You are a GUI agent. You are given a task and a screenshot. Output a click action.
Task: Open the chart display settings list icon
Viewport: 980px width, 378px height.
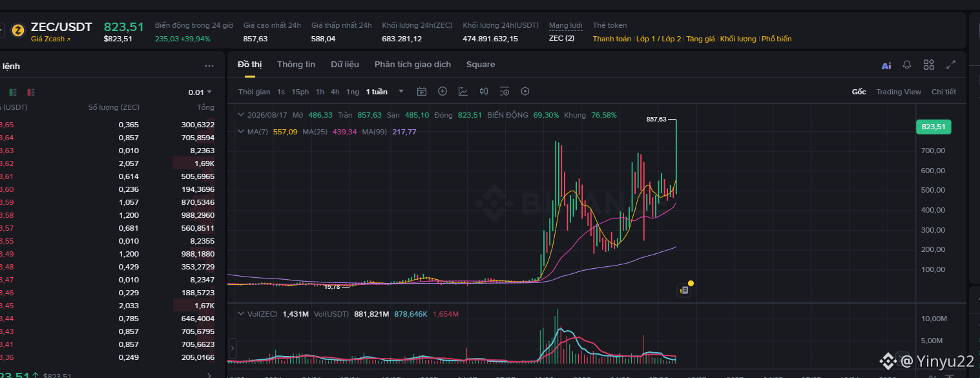pyautogui.click(x=505, y=92)
